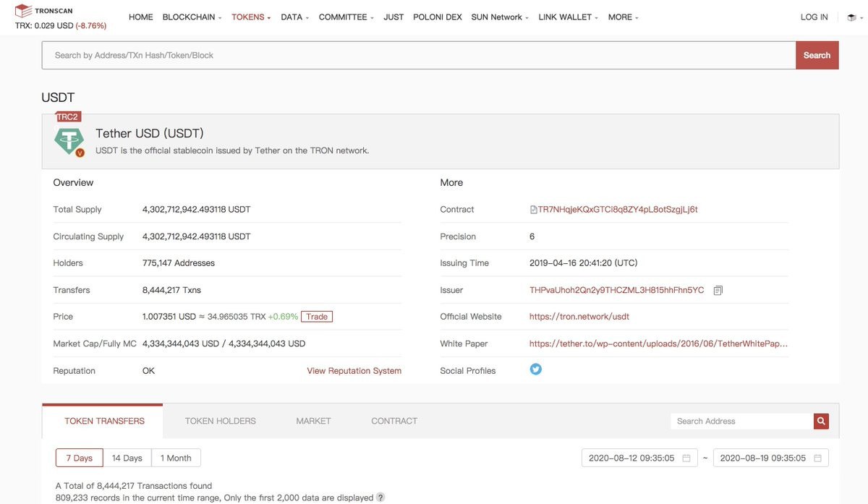Click the Total Supply value 4,302,712,942.493118 USDT
The width and height of the screenshot is (868, 504).
(196, 210)
